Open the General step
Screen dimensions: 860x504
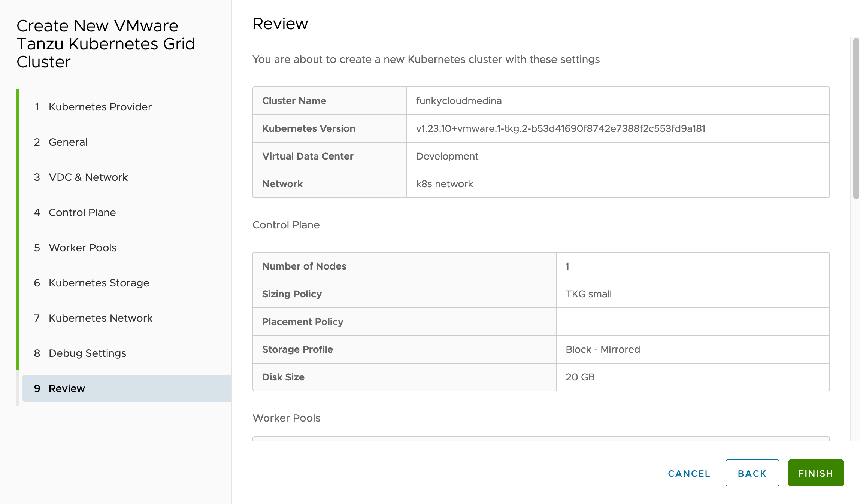click(x=61, y=142)
